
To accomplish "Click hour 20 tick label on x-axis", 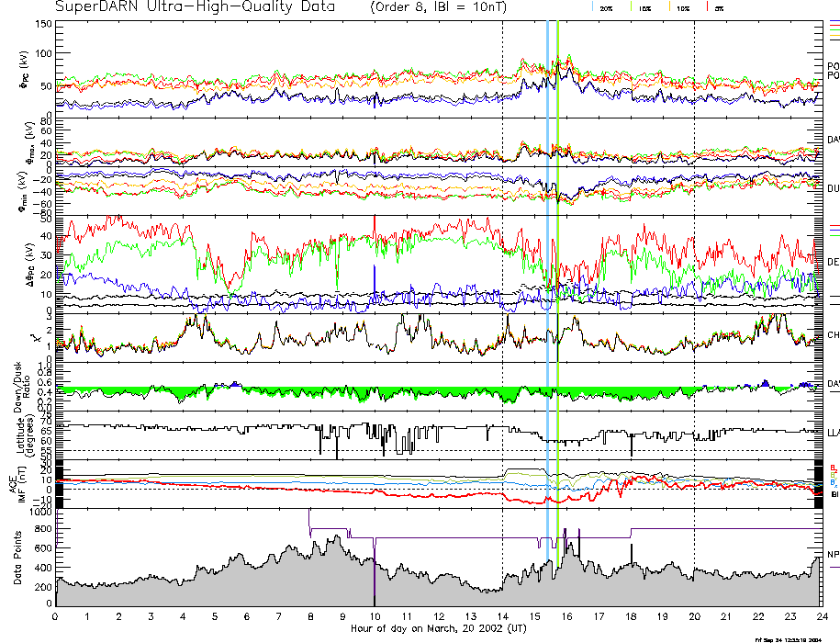I will [694, 616].
